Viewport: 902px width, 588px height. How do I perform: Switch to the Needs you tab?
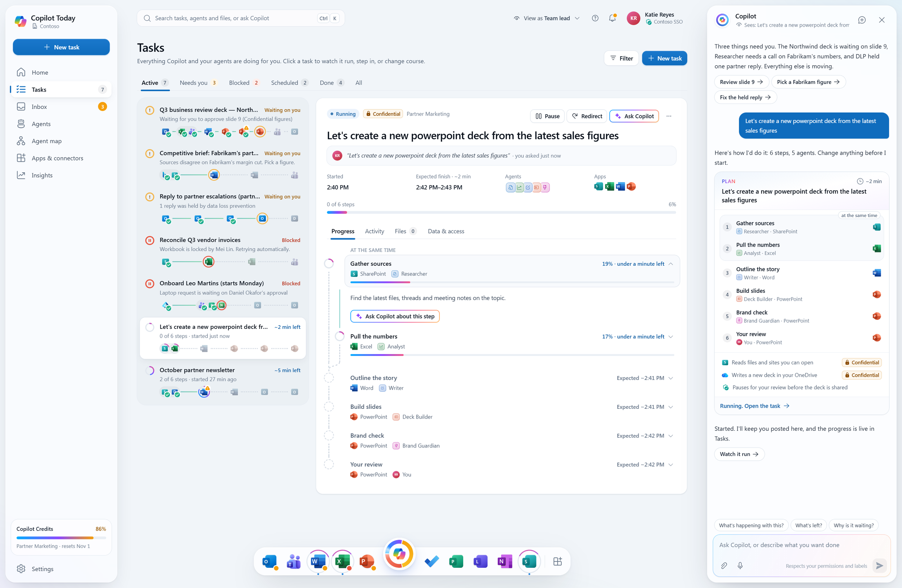(x=198, y=83)
